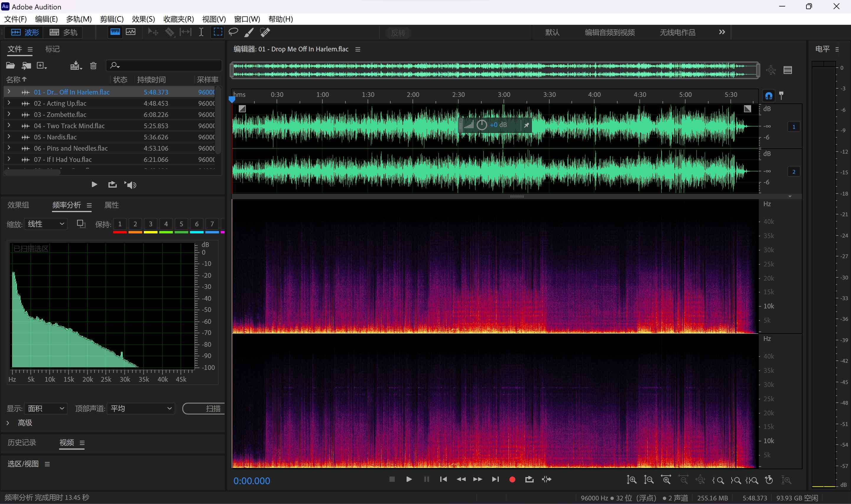Image resolution: width=851 pixels, height=504 pixels.
Task: Switch to 属性 tab
Action: point(111,205)
